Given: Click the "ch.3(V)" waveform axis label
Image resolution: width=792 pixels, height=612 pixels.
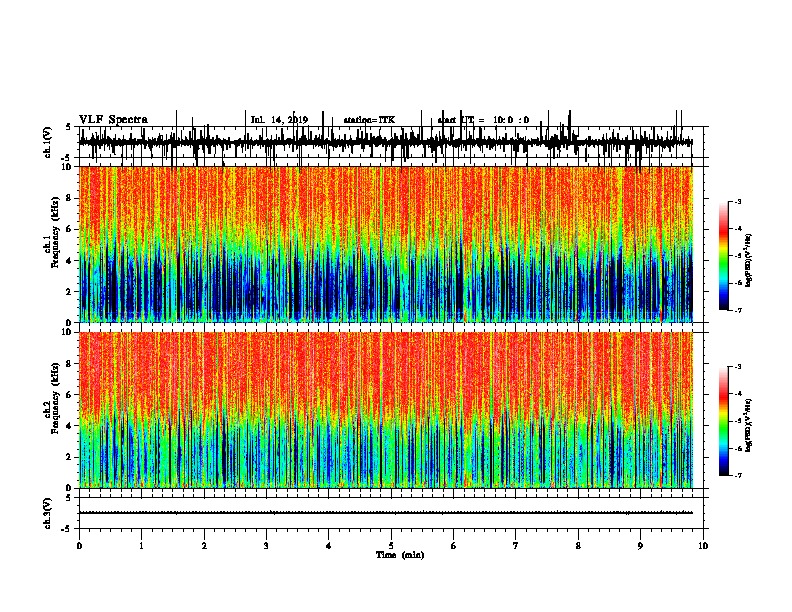Looking at the screenshot, I should click(x=47, y=513).
